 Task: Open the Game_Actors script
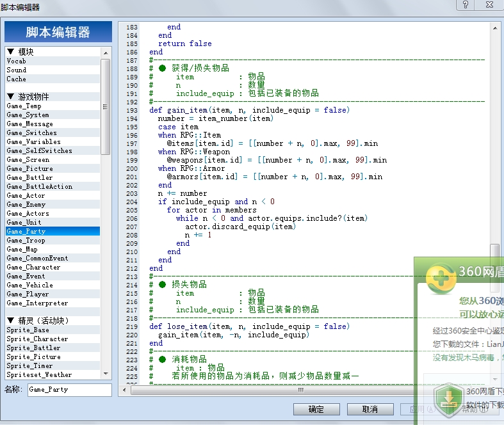[53, 214]
